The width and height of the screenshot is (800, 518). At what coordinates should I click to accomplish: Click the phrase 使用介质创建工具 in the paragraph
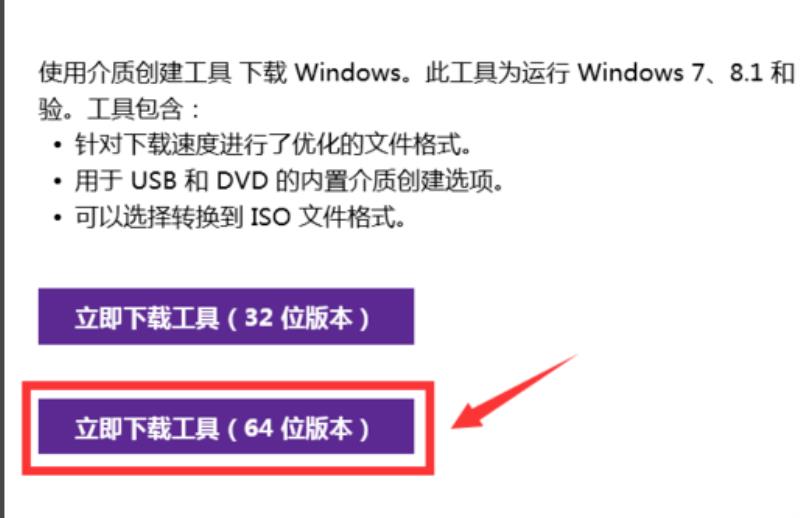(135, 72)
